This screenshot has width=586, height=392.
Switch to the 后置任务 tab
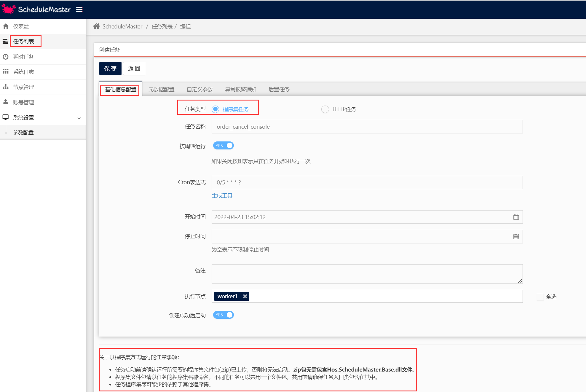(x=279, y=90)
